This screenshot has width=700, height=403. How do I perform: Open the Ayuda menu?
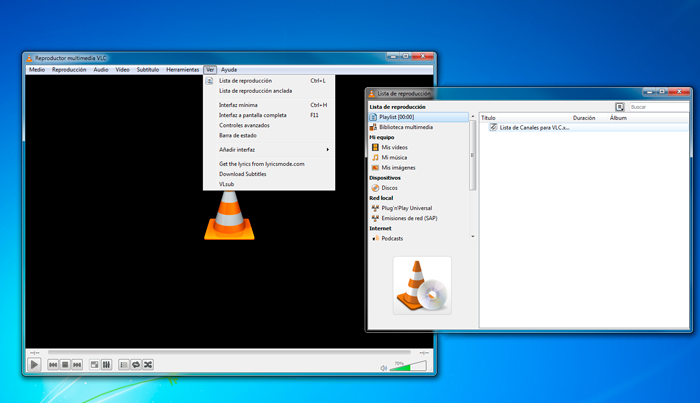click(x=229, y=70)
